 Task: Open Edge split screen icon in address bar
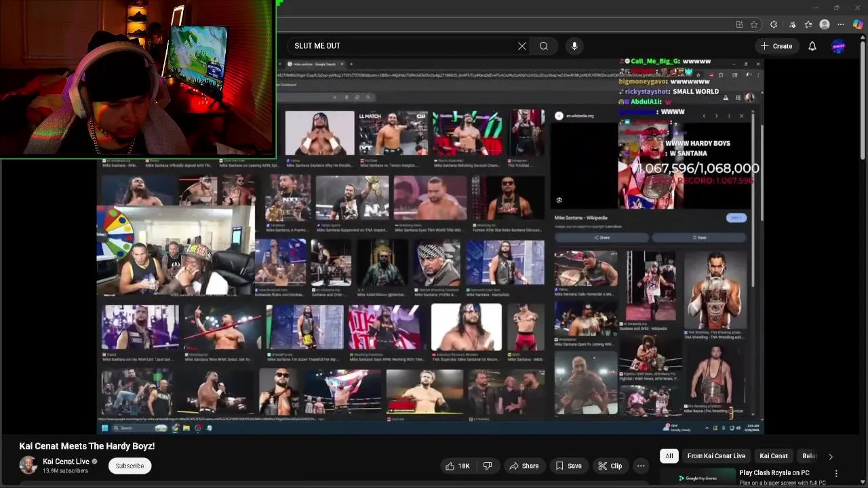tap(739, 24)
